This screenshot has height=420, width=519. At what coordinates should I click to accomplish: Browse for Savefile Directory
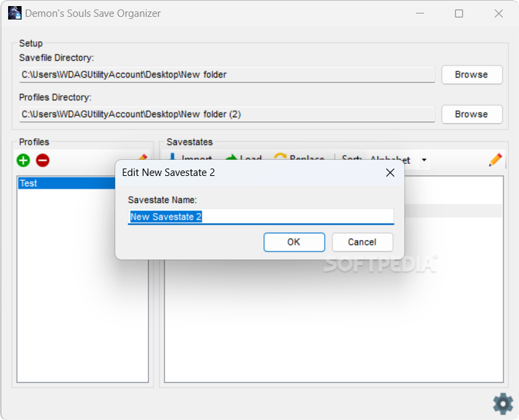coord(472,75)
